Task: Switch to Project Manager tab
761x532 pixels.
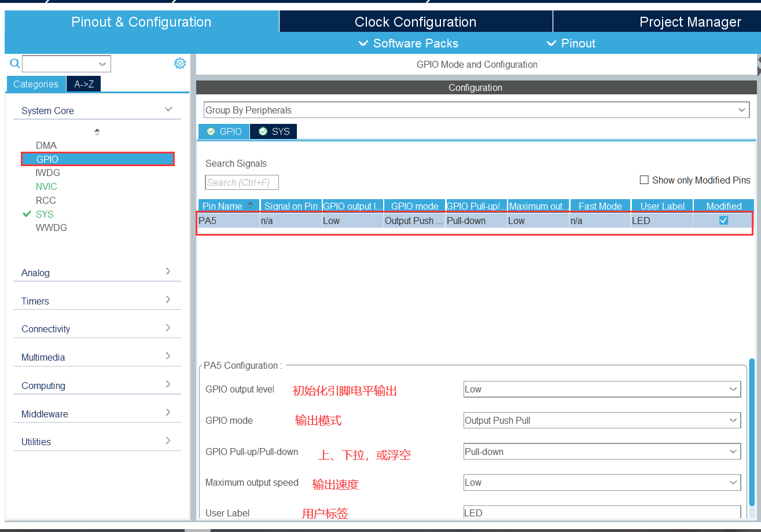Action: pyautogui.click(x=690, y=22)
